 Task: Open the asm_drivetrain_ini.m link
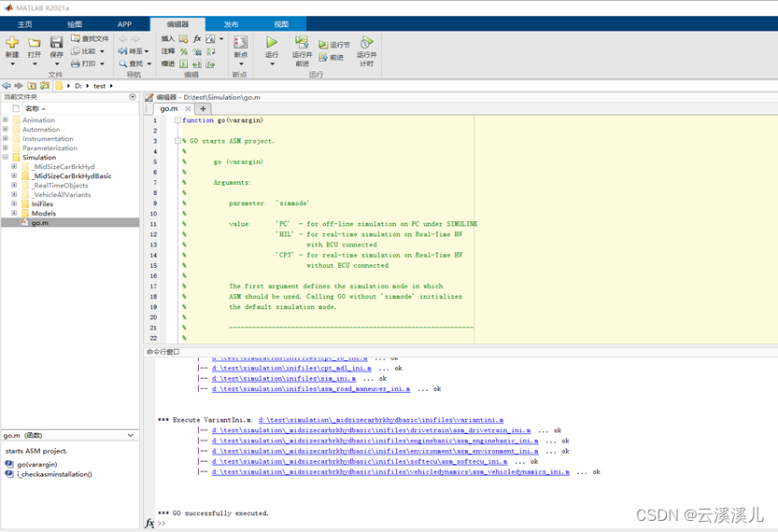[371, 430]
